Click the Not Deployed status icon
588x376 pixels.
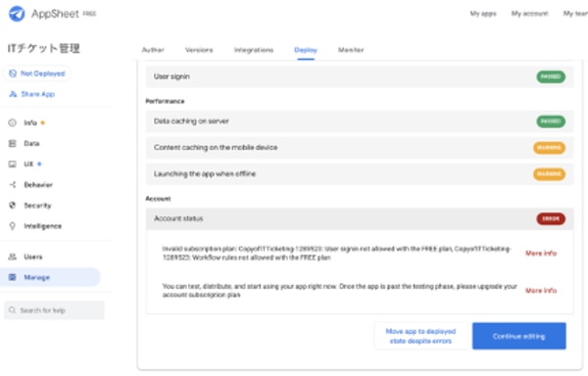point(13,73)
